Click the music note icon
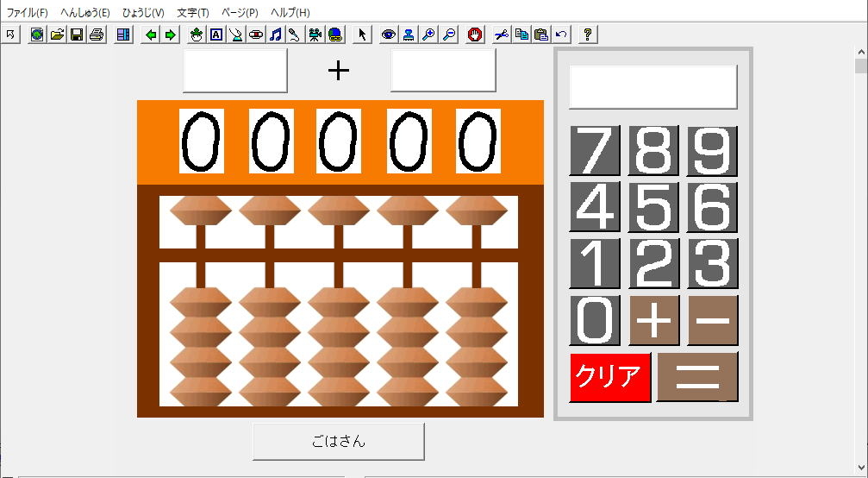Screen dimensions: 868x478 coord(276,35)
